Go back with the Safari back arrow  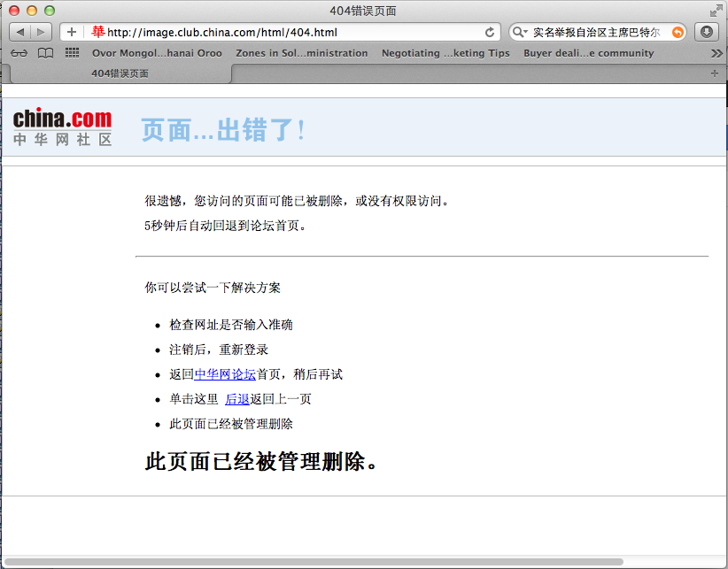(x=20, y=32)
